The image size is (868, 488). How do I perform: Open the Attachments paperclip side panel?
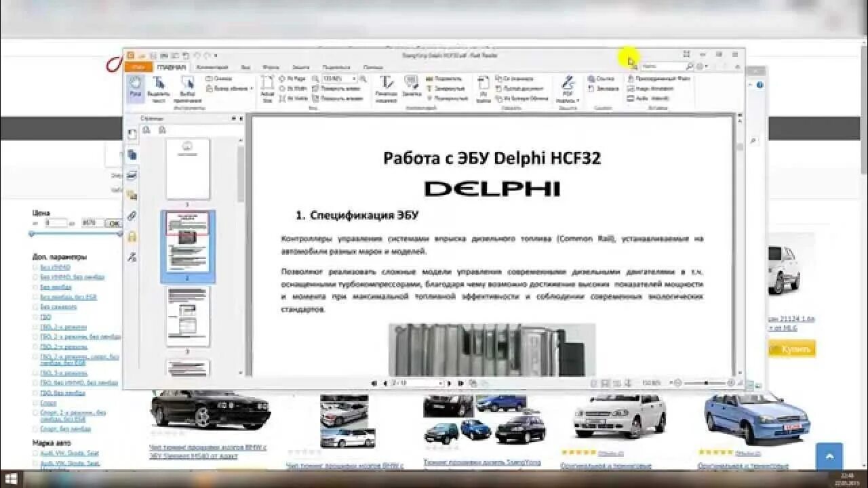click(x=132, y=216)
